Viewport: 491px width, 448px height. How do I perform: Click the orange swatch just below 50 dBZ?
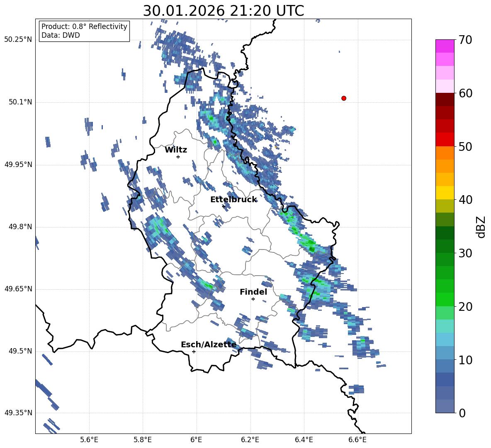coord(445,153)
